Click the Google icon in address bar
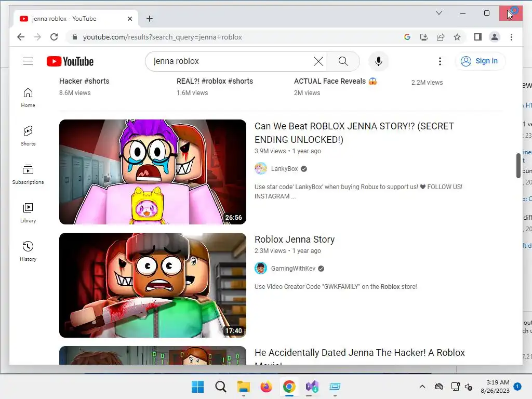This screenshot has width=532, height=399. [x=407, y=37]
